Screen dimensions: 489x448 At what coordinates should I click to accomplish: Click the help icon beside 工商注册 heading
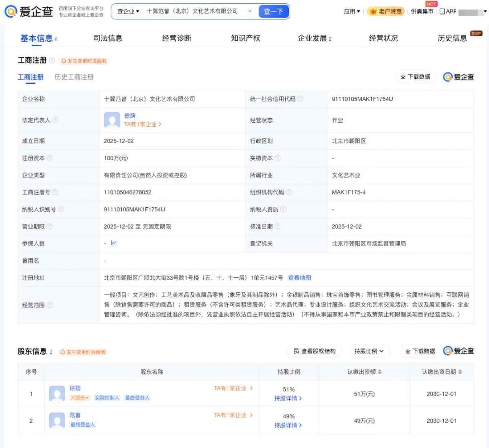pyautogui.click(x=52, y=61)
